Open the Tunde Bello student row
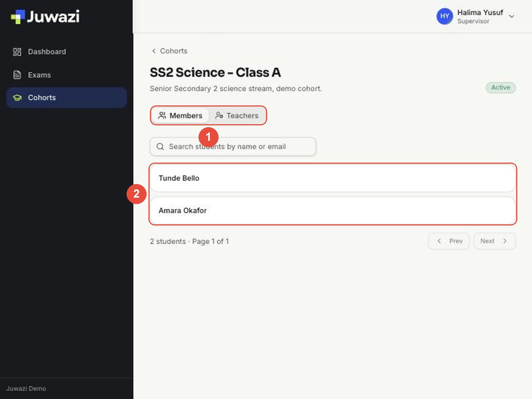The width and height of the screenshot is (532, 399). click(333, 178)
